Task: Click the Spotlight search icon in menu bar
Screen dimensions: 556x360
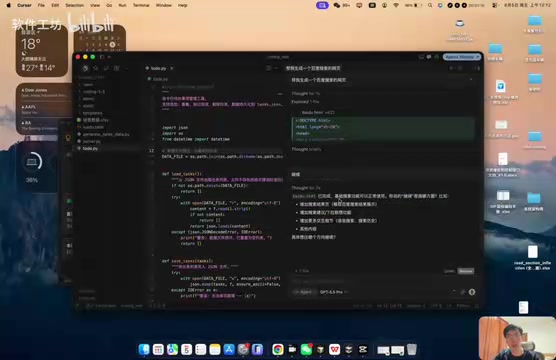Action: [430, 5]
